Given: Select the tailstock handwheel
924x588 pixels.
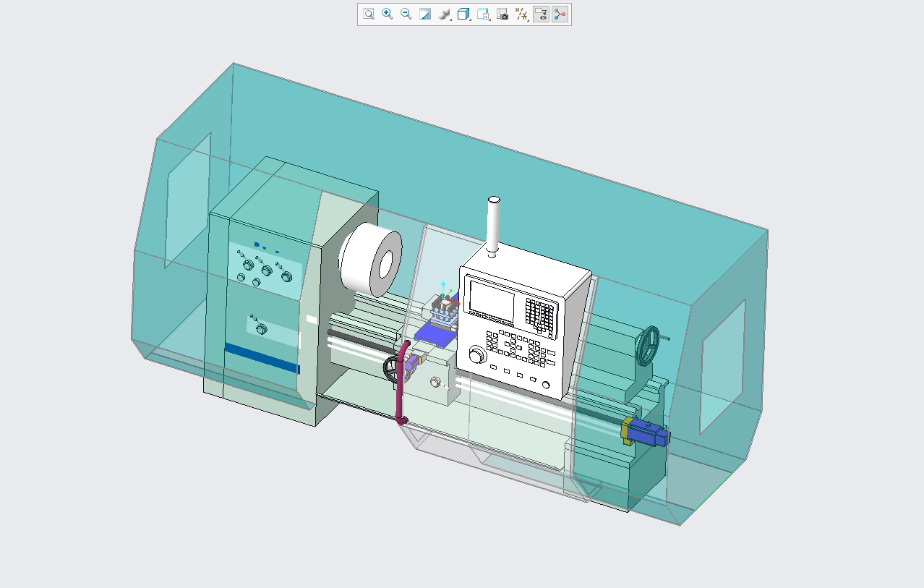Looking at the screenshot, I should pyautogui.click(x=650, y=346).
